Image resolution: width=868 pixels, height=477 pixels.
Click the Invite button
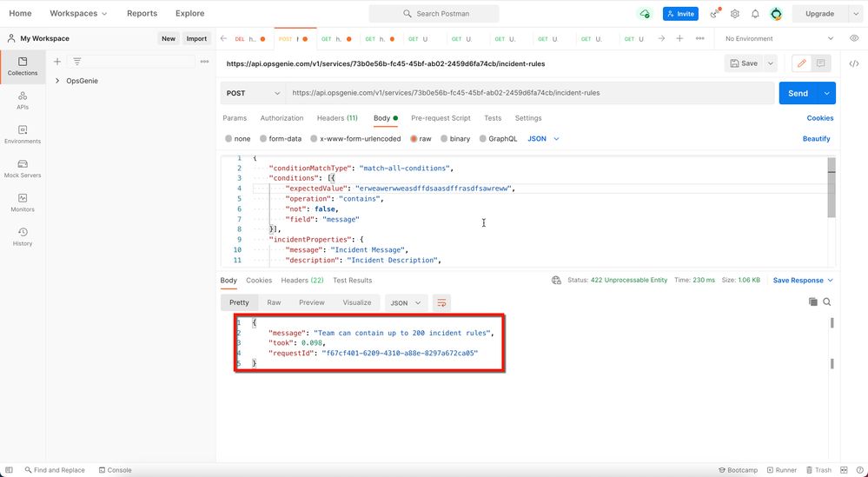tap(680, 14)
